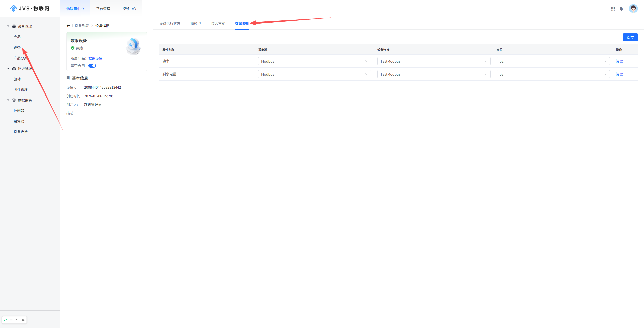Click the user avatar icon
Image resolution: width=644 pixels, height=328 pixels.
[x=633, y=9]
